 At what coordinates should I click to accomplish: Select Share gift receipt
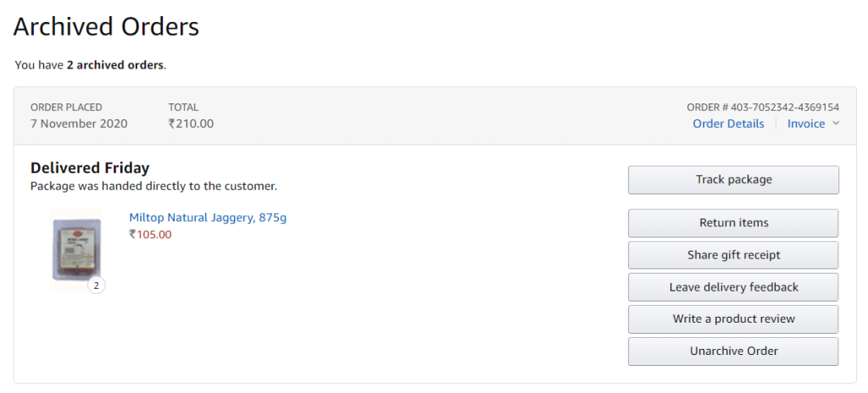733,255
